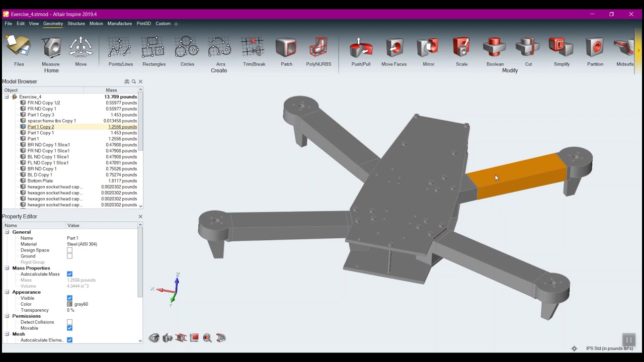Select BL D Copy 1 part row
644x362 pixels.
click(40, 174)
